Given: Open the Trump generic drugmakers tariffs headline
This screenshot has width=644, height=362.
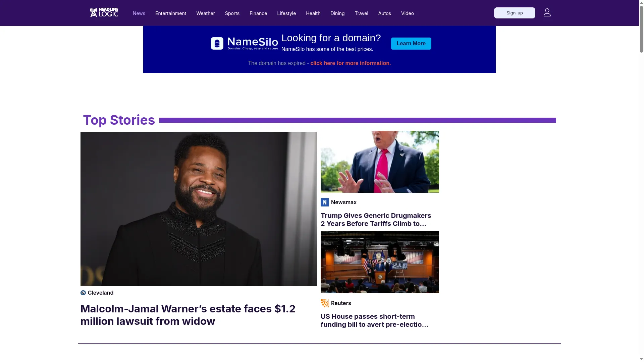Looking at the screenshot, I should pyautogui.click(x=376, y=220).
